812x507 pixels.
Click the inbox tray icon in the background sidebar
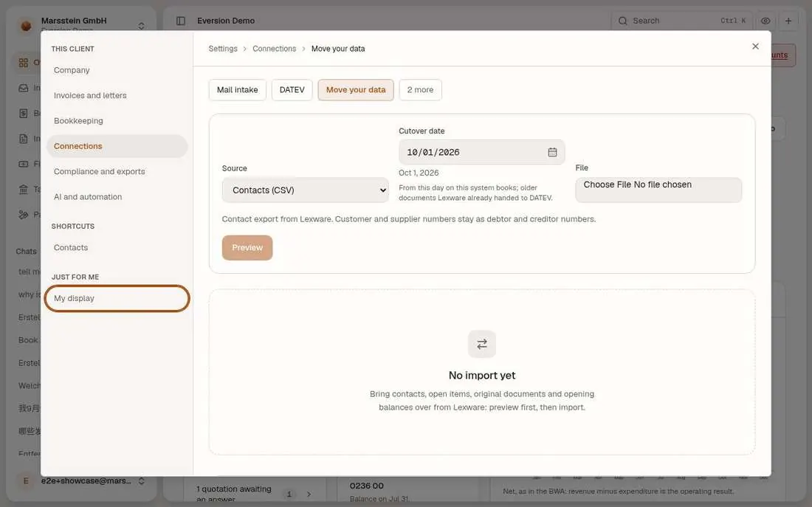click(x=24, y=88)
